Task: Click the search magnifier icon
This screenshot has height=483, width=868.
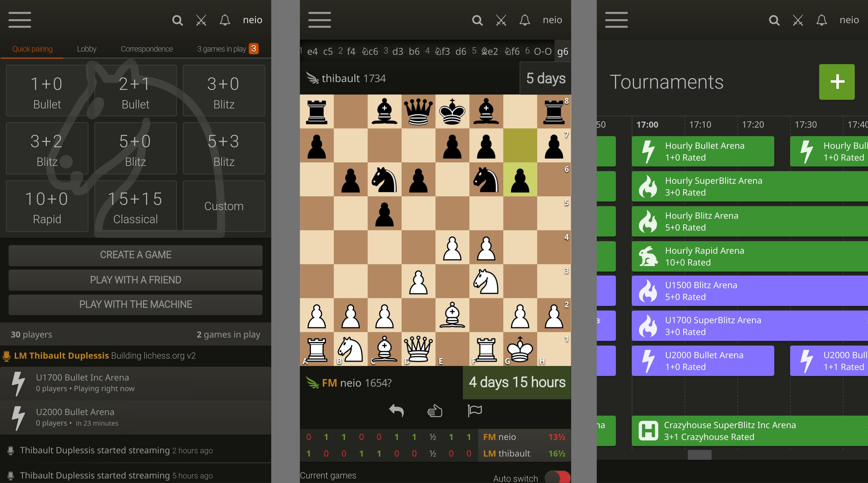Action: coord(178,20)
